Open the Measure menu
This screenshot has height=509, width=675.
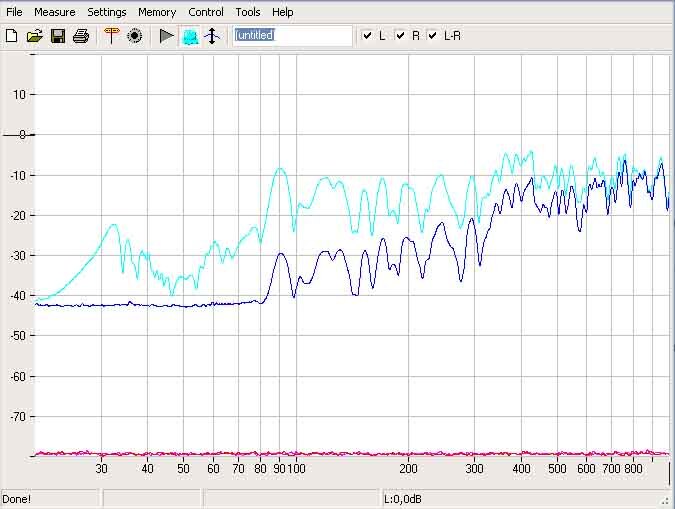54,12
